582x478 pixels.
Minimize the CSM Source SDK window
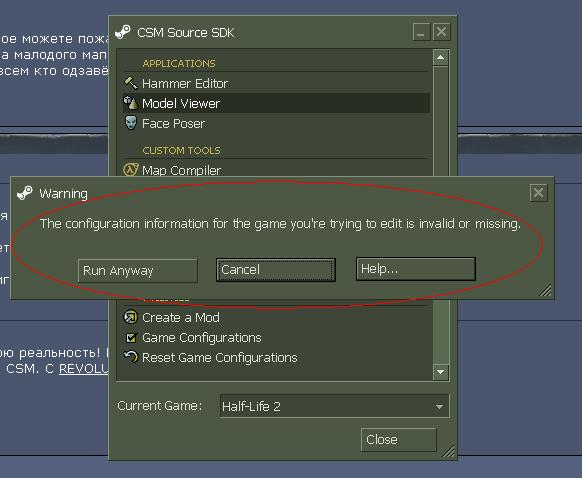click(421, 32)
